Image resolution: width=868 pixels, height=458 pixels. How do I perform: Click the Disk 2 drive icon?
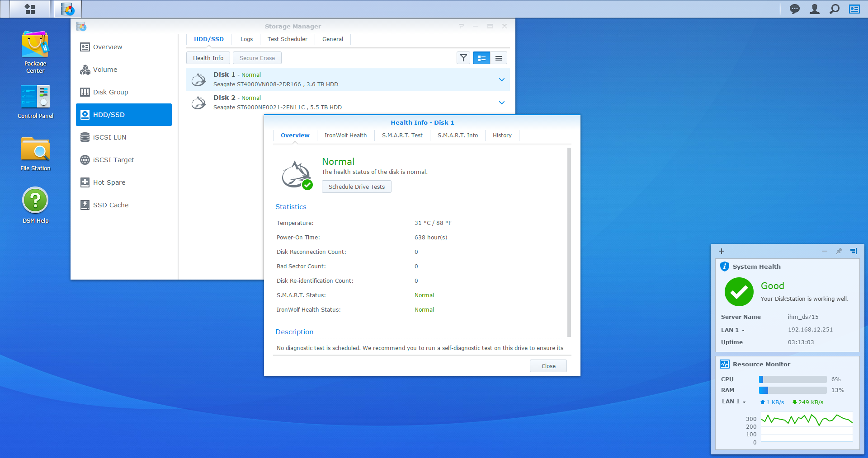199,103
